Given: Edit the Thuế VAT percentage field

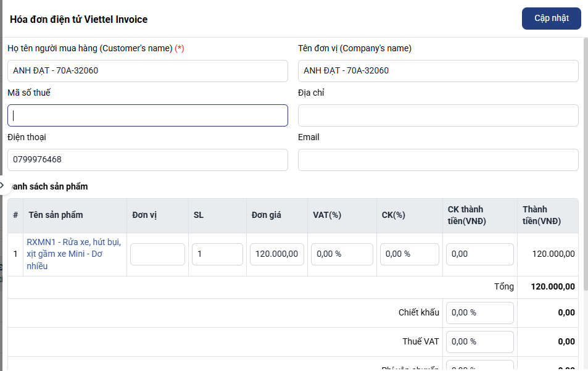Looking at the screenshot, I should point(479,342).
